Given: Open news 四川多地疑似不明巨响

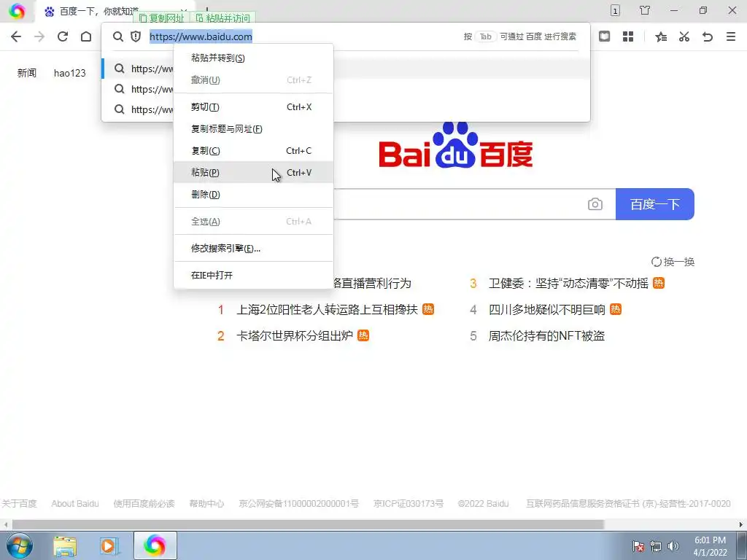Looking at the screenshot, I should point(547,309).
